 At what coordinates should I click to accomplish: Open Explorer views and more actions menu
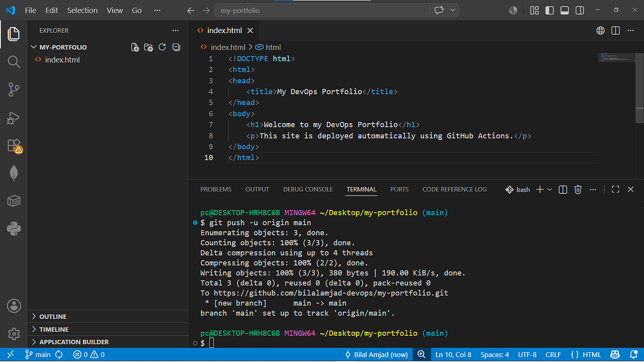click(175, 30)
